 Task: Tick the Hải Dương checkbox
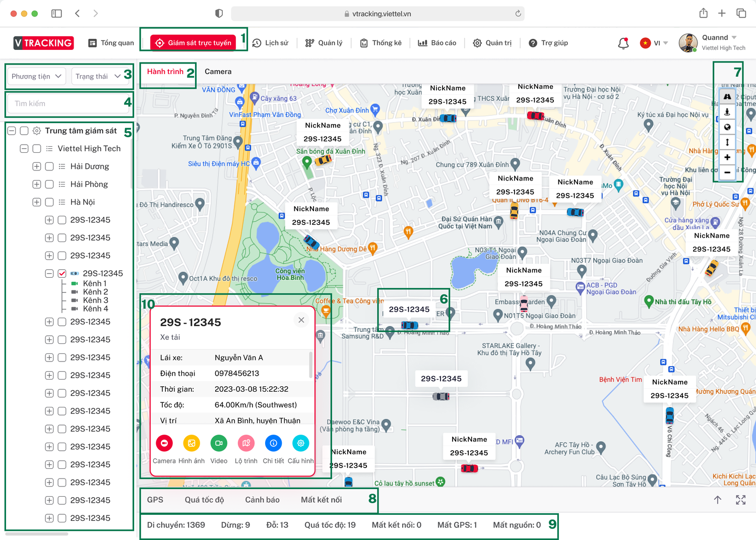[49, 166]
